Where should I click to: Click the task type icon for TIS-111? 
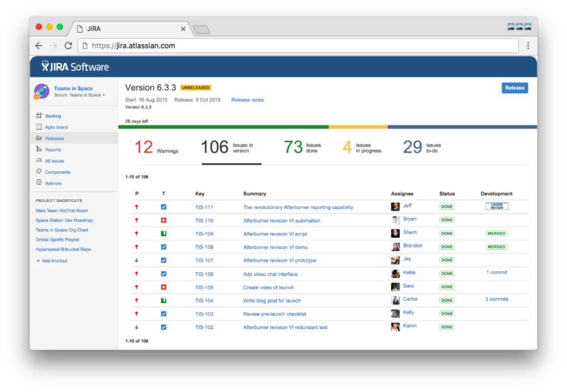[163, 207]
